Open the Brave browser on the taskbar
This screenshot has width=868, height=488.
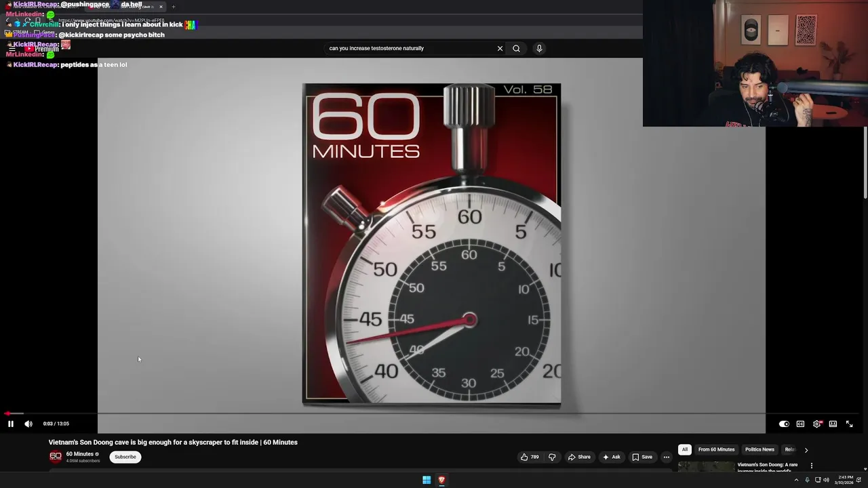click(441, 480)
